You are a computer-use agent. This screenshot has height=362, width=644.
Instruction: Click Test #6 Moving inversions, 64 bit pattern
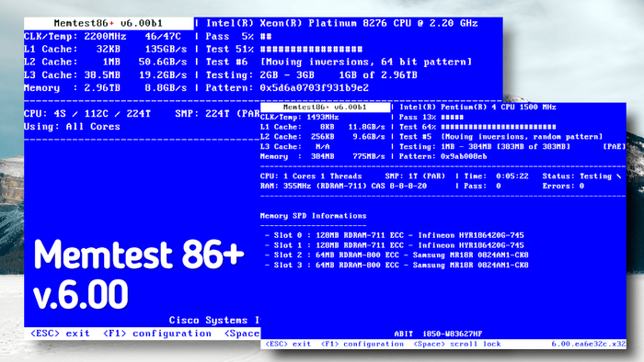pos(339,62)
